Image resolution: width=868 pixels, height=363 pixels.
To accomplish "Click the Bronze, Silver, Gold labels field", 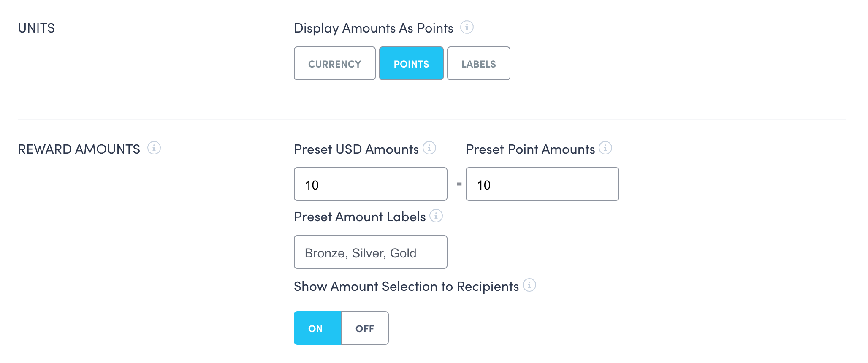I will (x=370, y=252).
